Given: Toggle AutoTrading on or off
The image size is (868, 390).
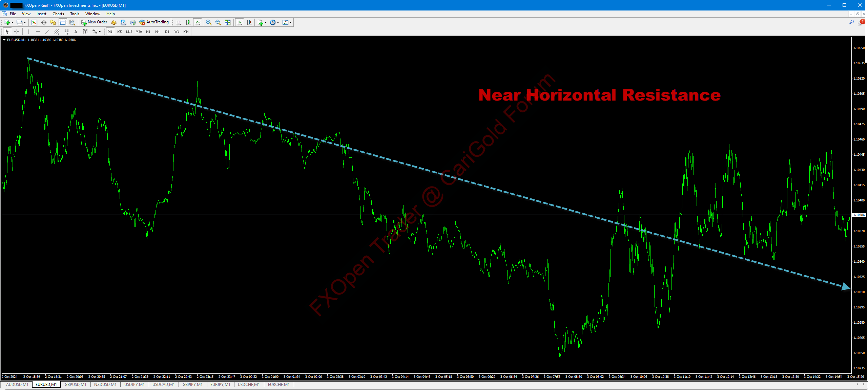Looking at the screenshot, I should click(154, 22).
